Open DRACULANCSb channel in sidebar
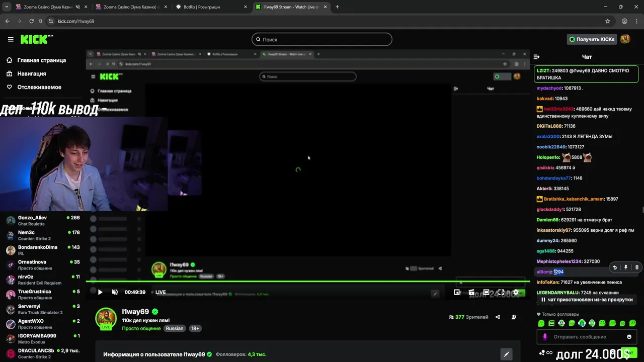 [43, 353]
